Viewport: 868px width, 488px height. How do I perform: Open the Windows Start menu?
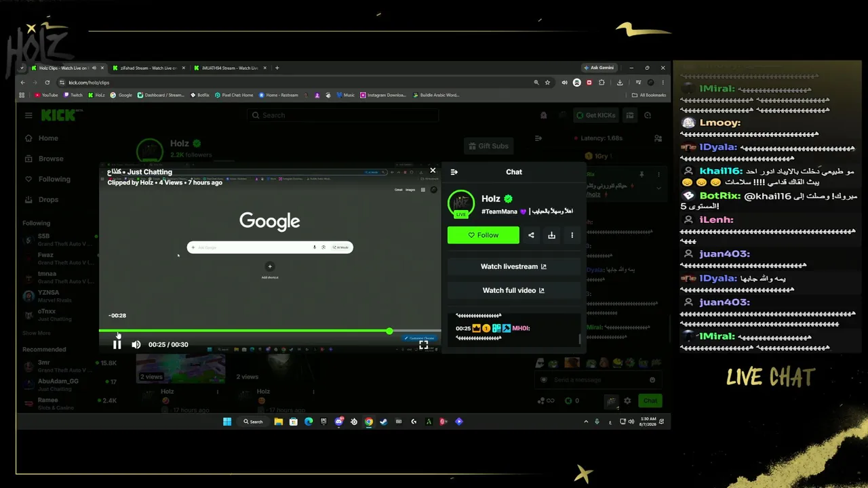click(228, 422)
